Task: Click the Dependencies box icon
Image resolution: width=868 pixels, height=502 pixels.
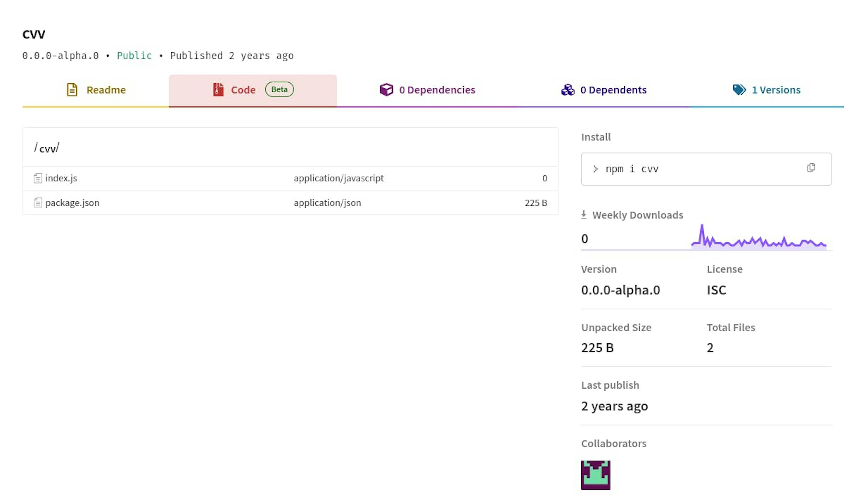Action: point(386,90)
